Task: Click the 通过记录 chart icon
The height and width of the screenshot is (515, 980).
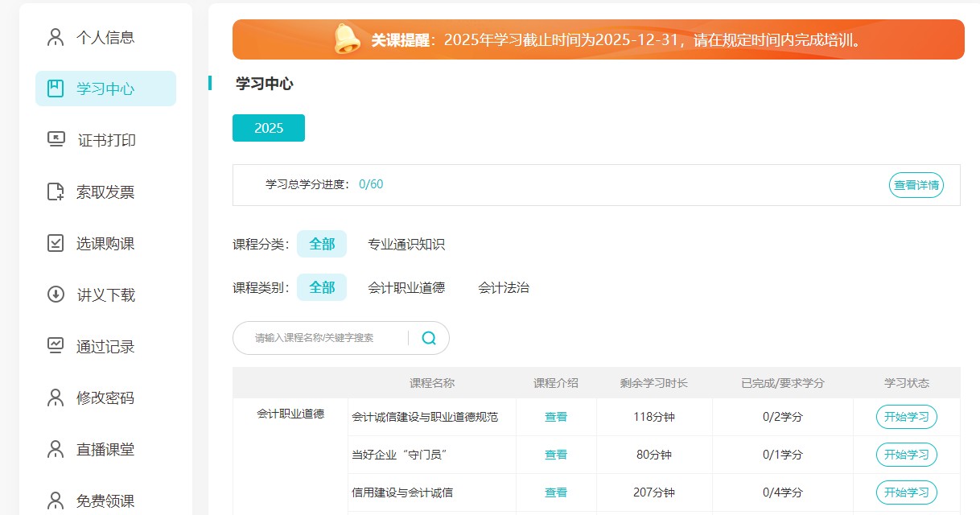Action: tap(56, 346)
